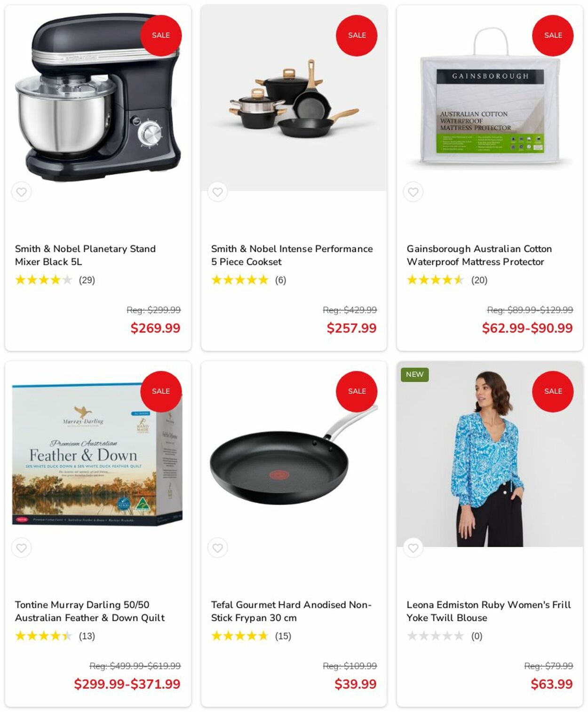Open the Tefal Gourmet Hard Anodised Frypan title
588x712 pixels.
(291, 611)
